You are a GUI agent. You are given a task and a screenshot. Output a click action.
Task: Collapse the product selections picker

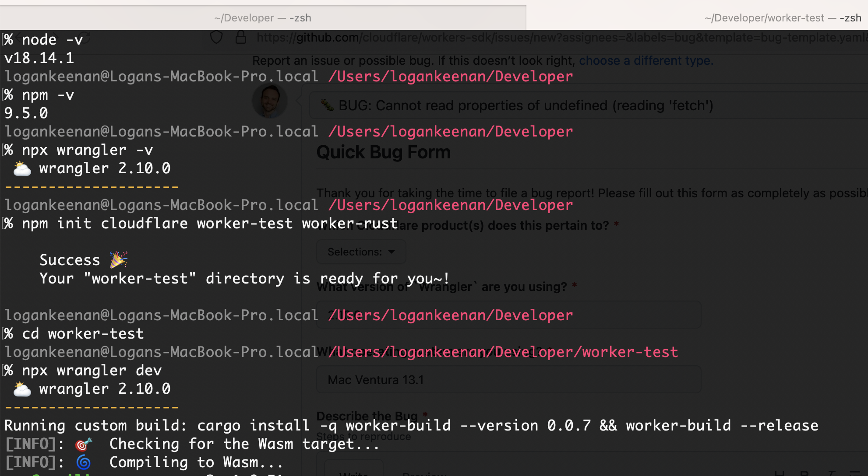point(361,252)
